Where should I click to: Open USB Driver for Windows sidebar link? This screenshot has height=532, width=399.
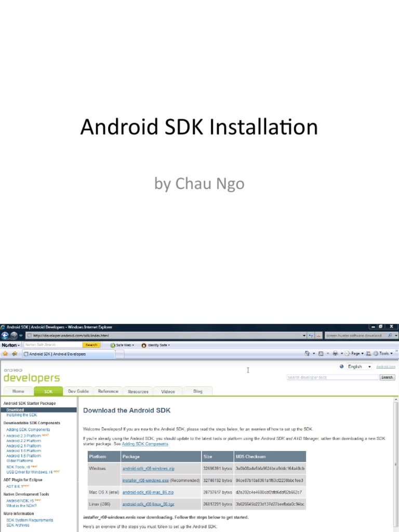point(29,472)
